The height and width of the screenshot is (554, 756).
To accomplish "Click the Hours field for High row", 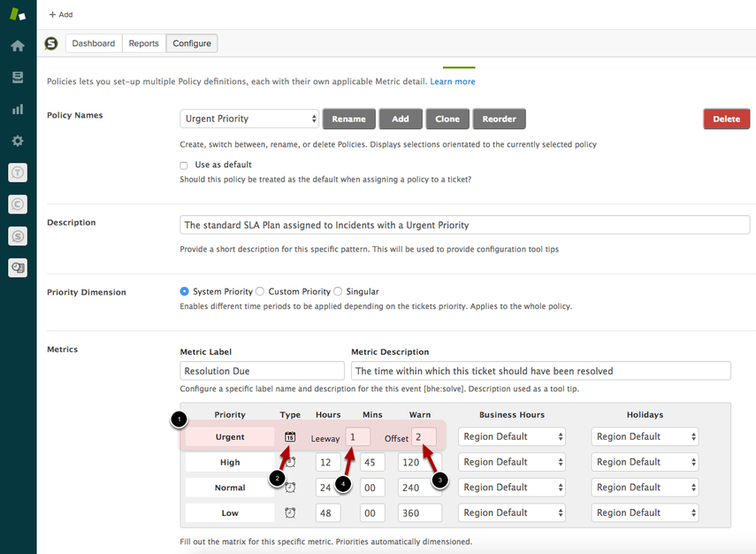I will [328, 462].
